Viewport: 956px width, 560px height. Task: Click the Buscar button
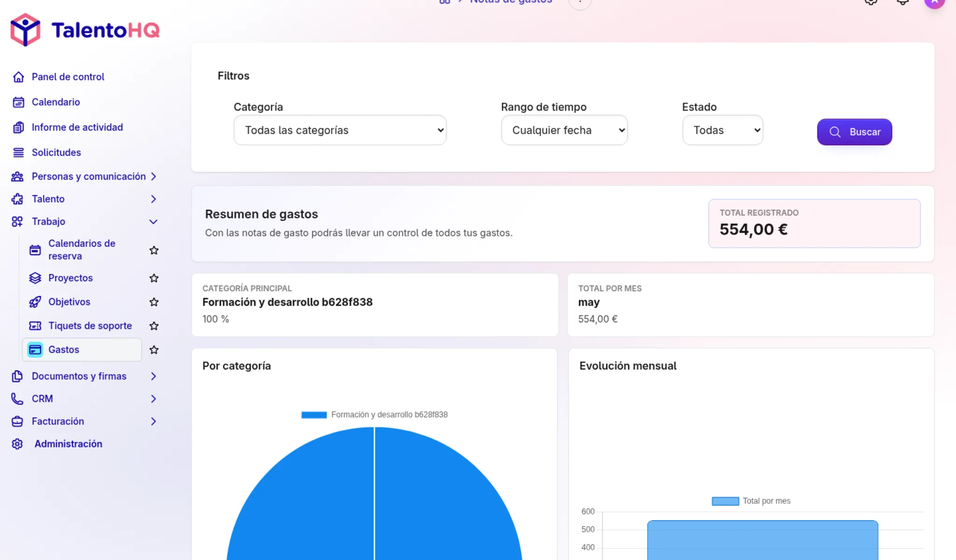(854, 132)
